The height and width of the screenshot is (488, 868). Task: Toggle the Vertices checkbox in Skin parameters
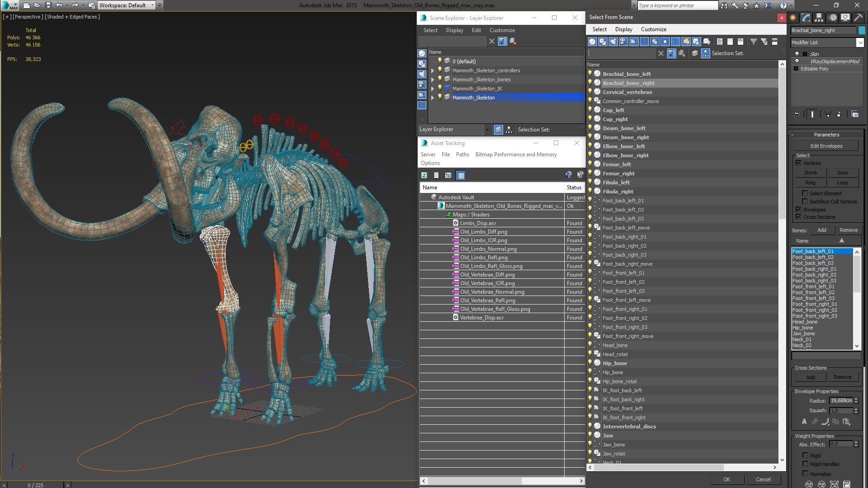click(x=798, y=163)
